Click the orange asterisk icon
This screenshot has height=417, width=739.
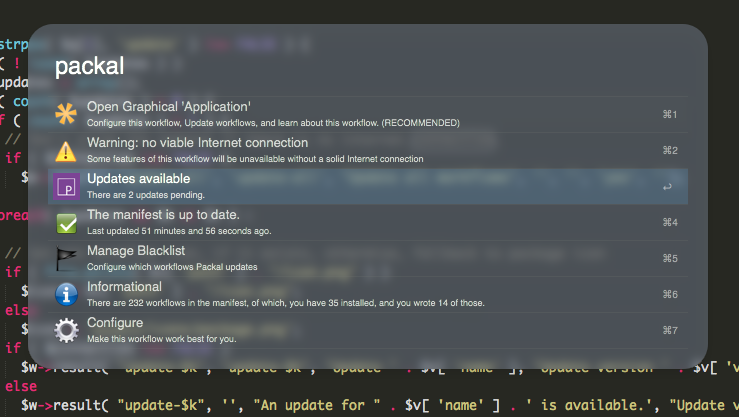(66, 114)
